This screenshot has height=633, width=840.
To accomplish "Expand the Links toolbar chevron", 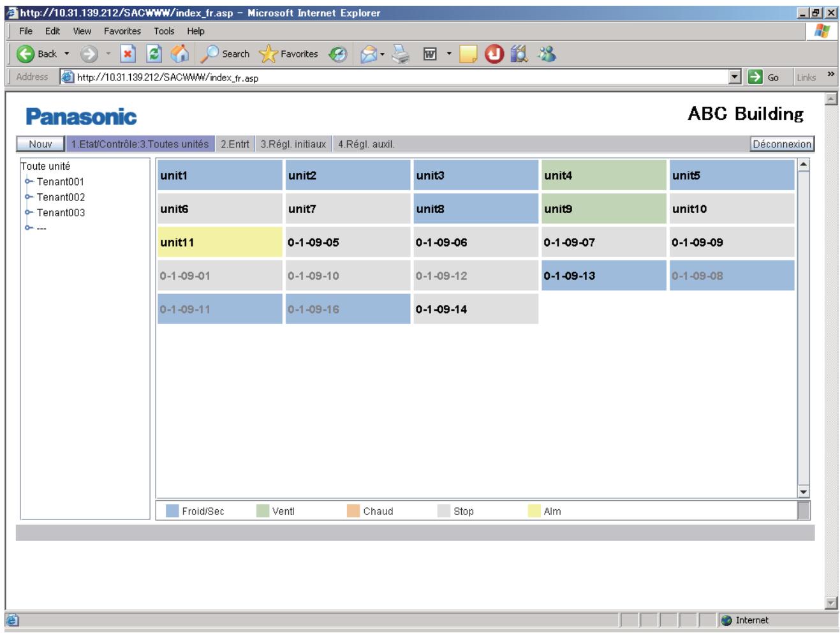I will pyautogui.click(x=830, y=75).
